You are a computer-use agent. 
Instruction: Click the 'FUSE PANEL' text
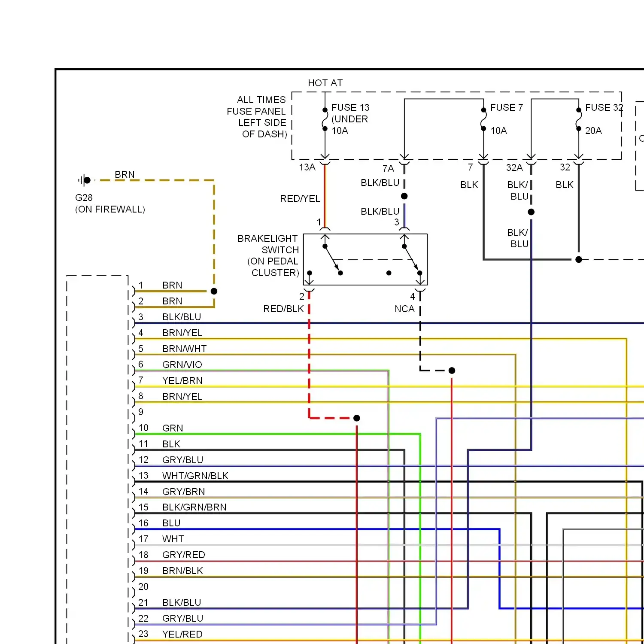click(256, 111)
